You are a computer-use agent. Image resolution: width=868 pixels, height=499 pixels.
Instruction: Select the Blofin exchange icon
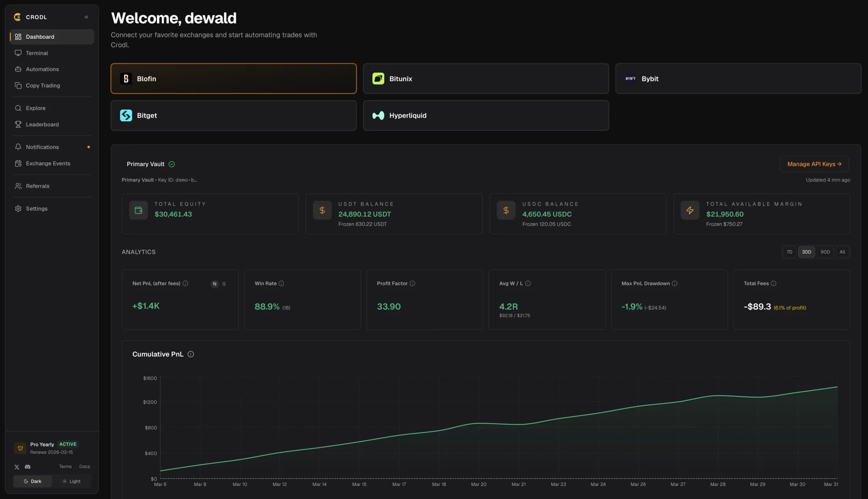point(125,78)
